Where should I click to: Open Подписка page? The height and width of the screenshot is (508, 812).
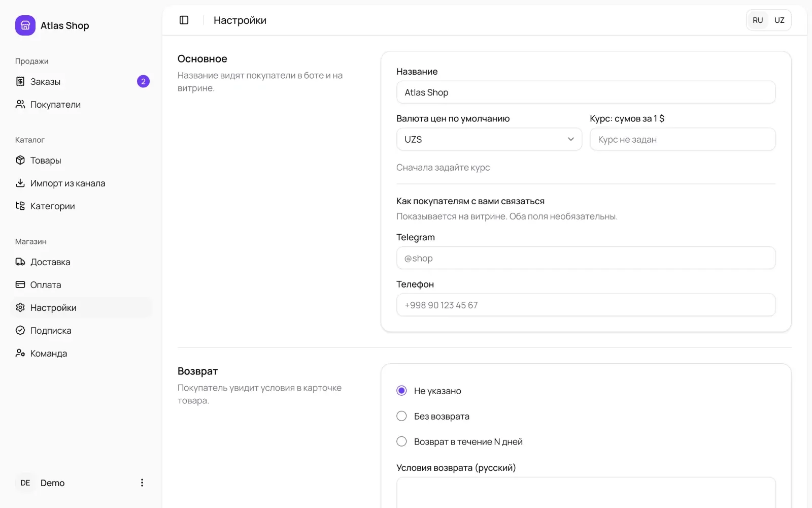tap(81, 330)
